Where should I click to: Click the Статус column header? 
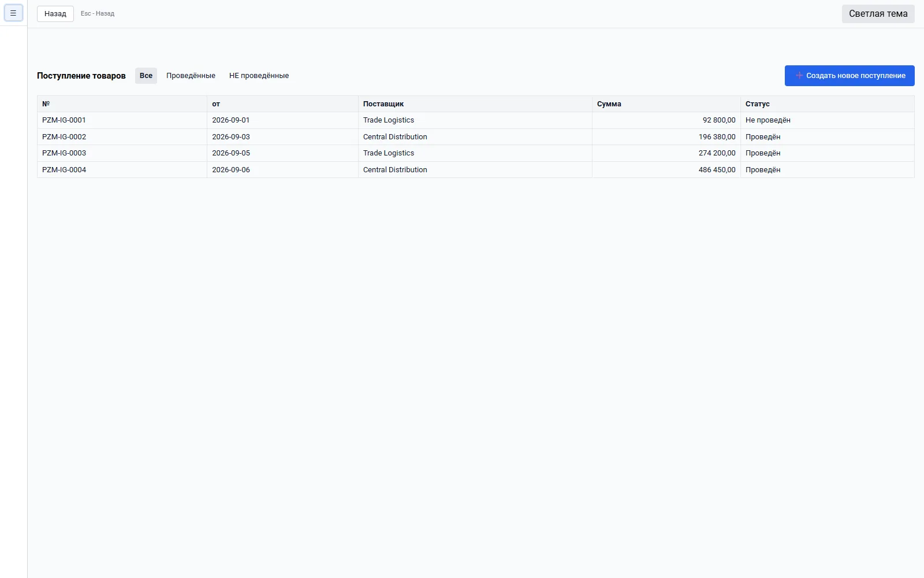click(828, 104)
